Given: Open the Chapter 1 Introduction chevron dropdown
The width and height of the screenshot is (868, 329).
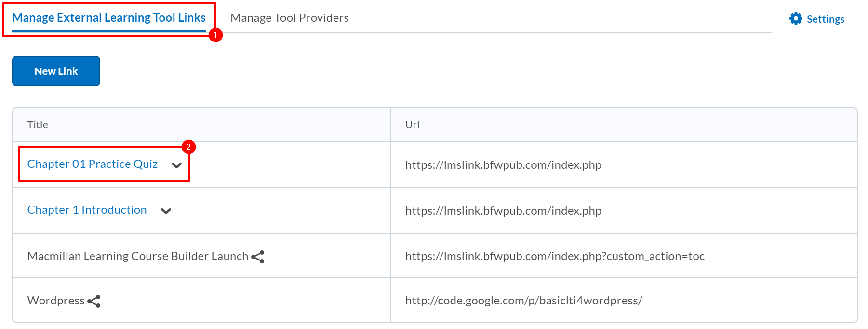Looking at the screenshot, I should click(166, 211).
